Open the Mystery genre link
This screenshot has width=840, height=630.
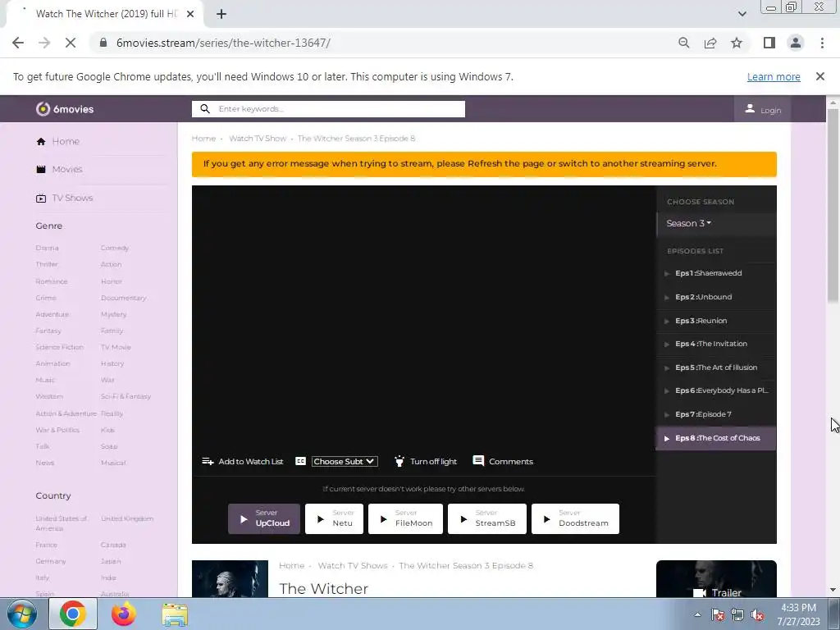(x=113, y=314)
